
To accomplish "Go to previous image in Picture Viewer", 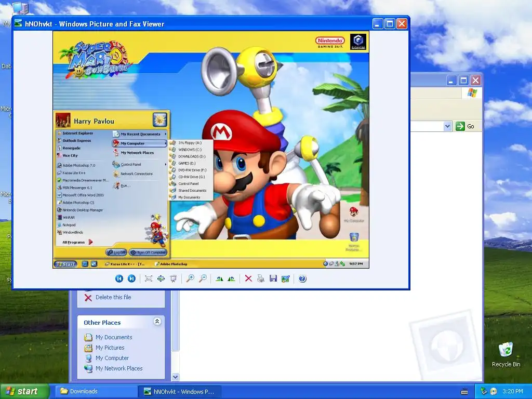I will pos(119,278).
